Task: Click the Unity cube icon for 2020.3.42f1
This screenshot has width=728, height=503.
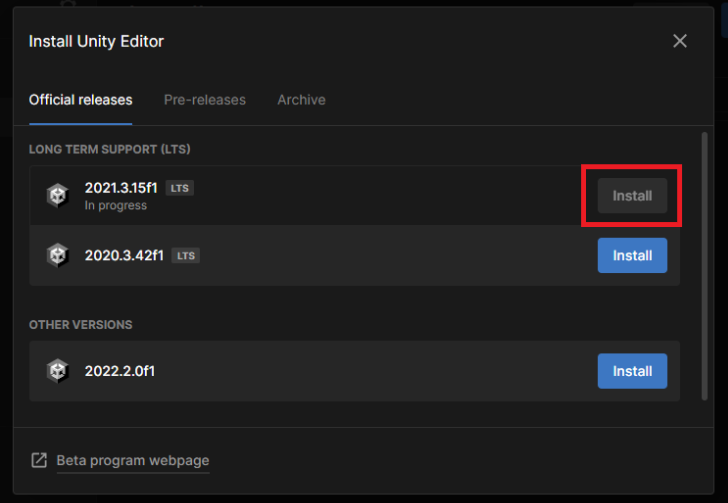Action: [58, 255]
